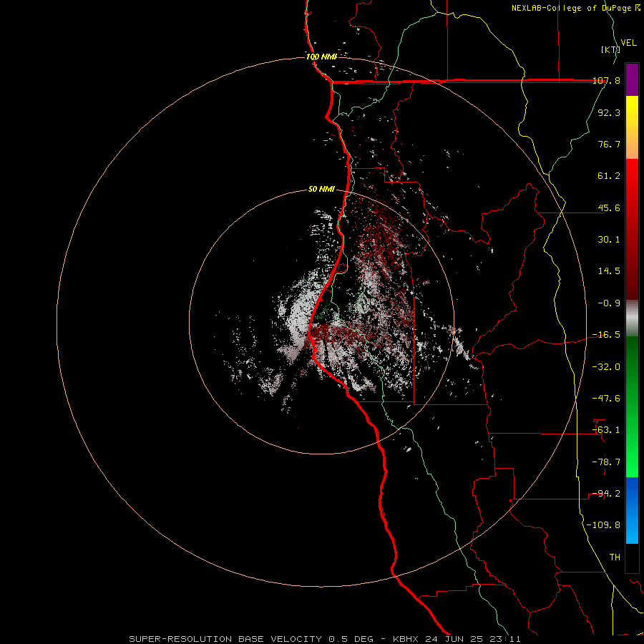Select the -0.9 velocity scale value

(x=609, y=303)
